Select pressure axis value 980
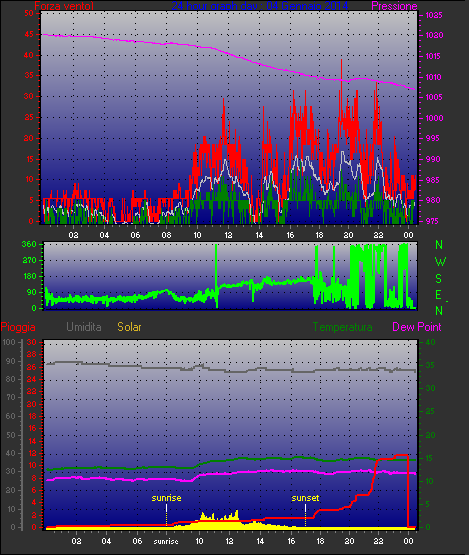The image size is (469, 555). point(433,200)
